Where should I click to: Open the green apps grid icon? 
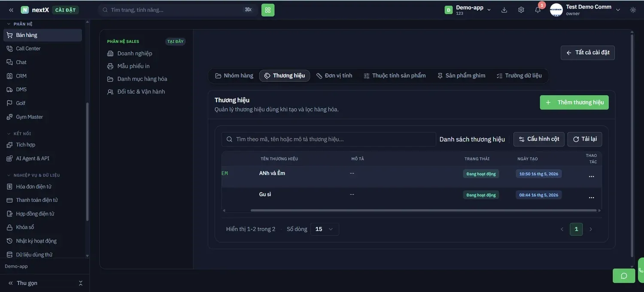pyautogui.click(x=268, y=10)
